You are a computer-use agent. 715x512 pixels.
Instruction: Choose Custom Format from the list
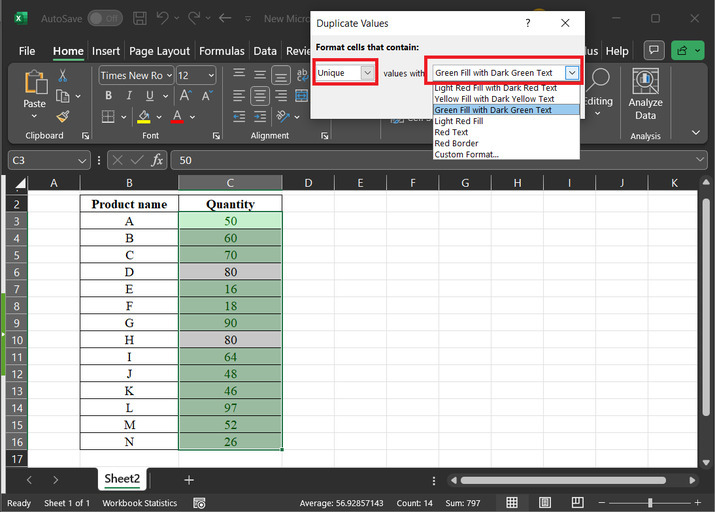tap(466, 154)
